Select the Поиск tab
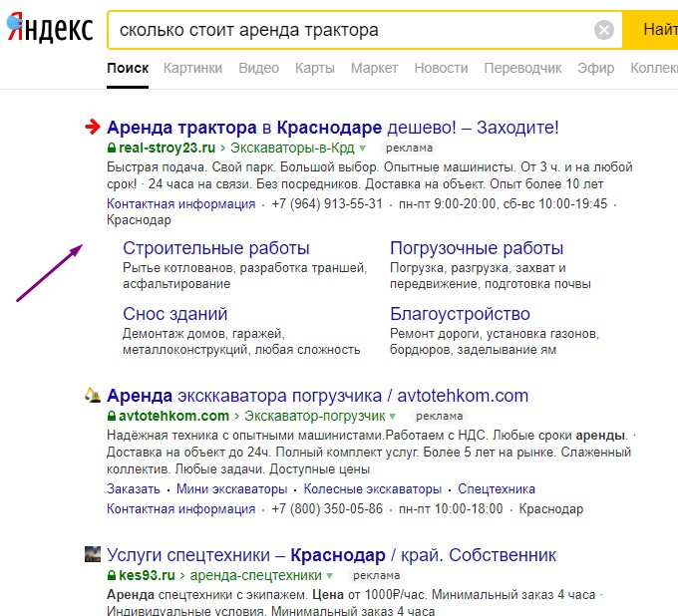678x616 pixels. 128,68
